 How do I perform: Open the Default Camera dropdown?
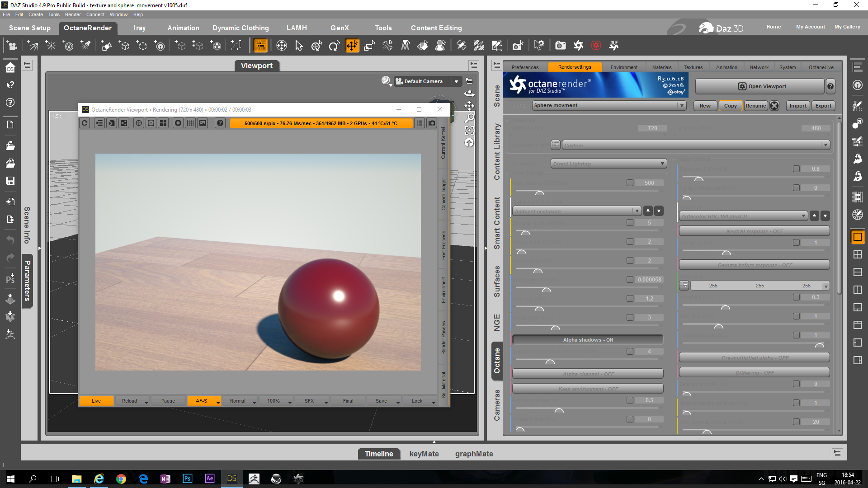[456, 82]
